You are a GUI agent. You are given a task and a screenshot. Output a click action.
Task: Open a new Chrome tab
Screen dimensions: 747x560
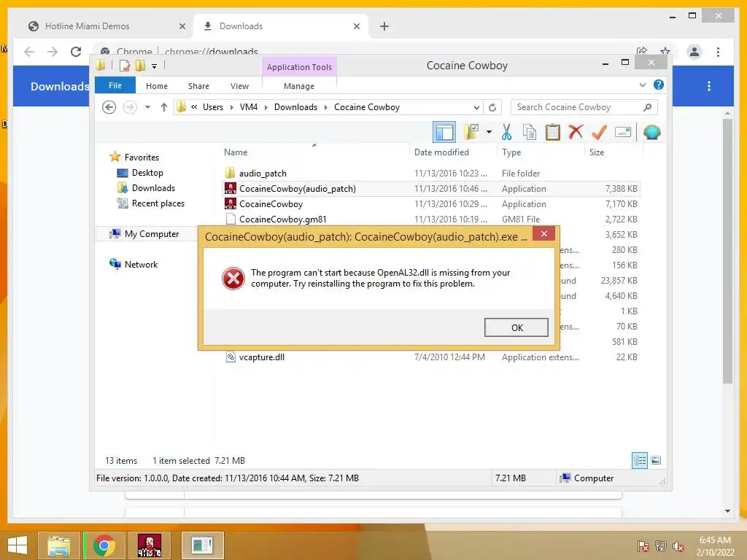click(384, 26)
